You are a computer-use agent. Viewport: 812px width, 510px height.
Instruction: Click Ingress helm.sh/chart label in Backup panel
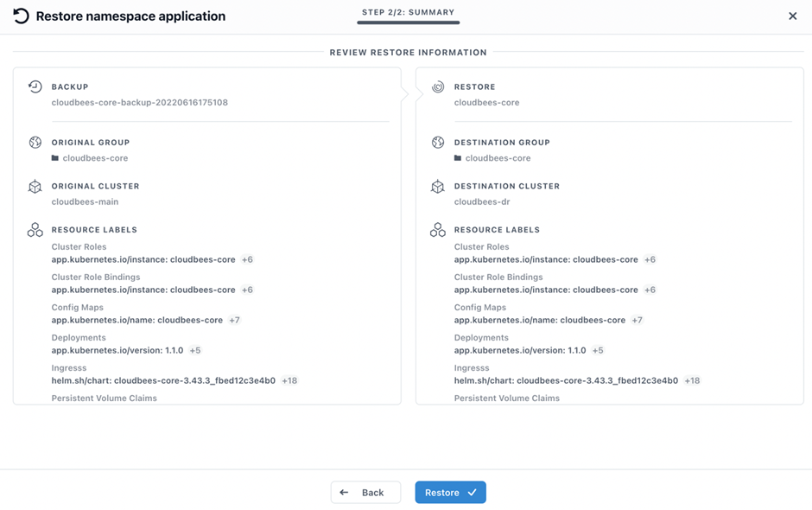click(163, 380)
